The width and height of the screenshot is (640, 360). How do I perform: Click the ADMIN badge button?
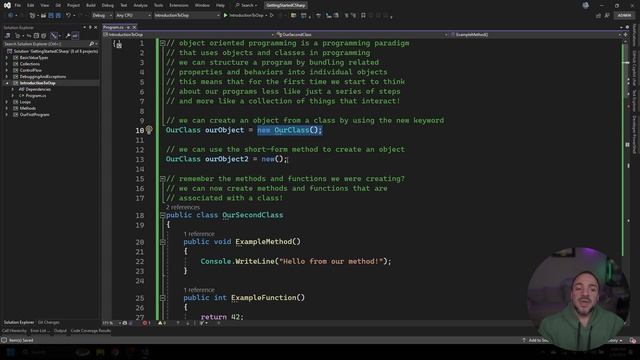point(624,16)
